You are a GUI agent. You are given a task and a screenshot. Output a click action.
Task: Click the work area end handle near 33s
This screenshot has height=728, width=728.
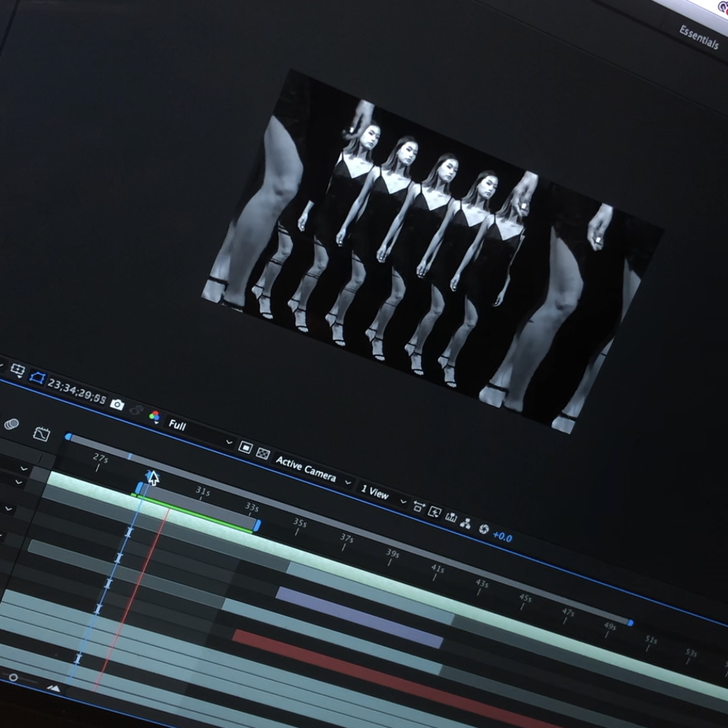pyautogui.click(x=257, y=525)
